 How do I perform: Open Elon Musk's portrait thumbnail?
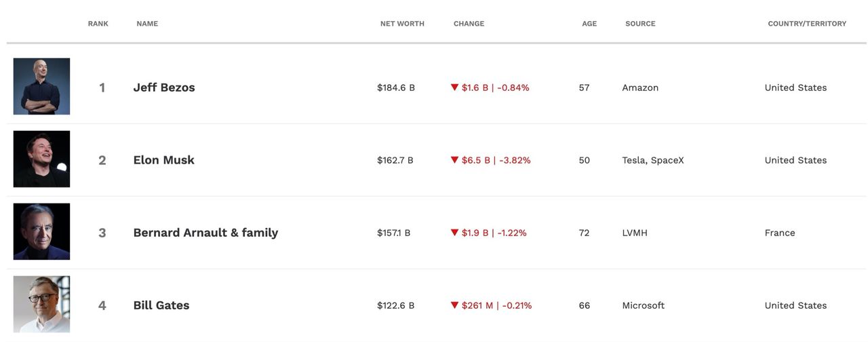(x=41, y=159)
